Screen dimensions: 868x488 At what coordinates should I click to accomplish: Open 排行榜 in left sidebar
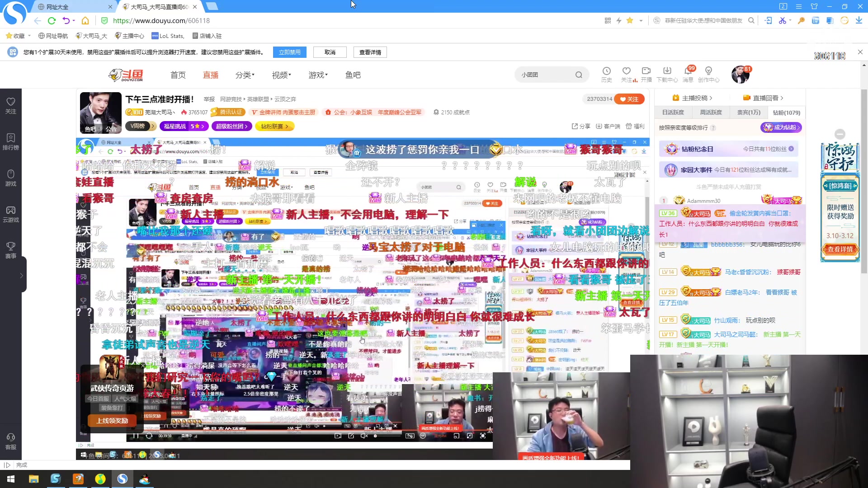pos(11,142)
